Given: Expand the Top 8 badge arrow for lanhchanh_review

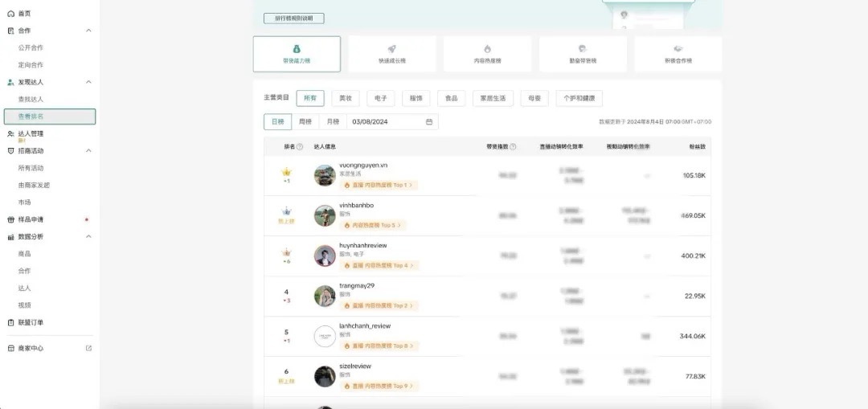Looking at the screenshot, I should point(412,346).
